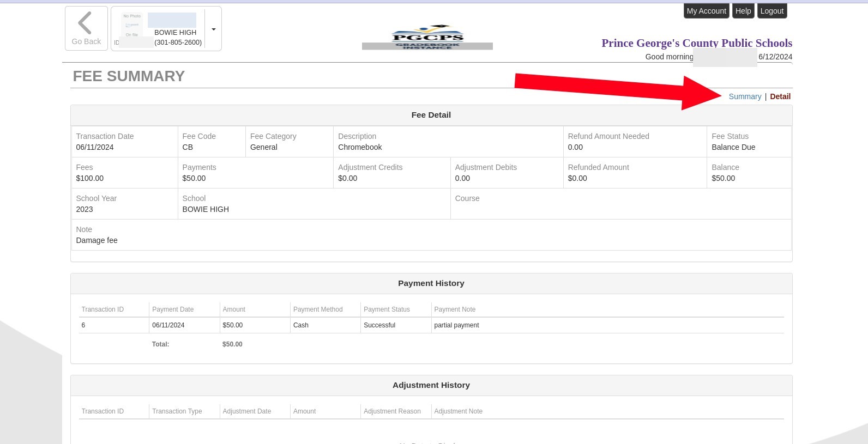The image size is (868, 444).
Task: Expand the student selector dropdown arrow
Action: 213,29
